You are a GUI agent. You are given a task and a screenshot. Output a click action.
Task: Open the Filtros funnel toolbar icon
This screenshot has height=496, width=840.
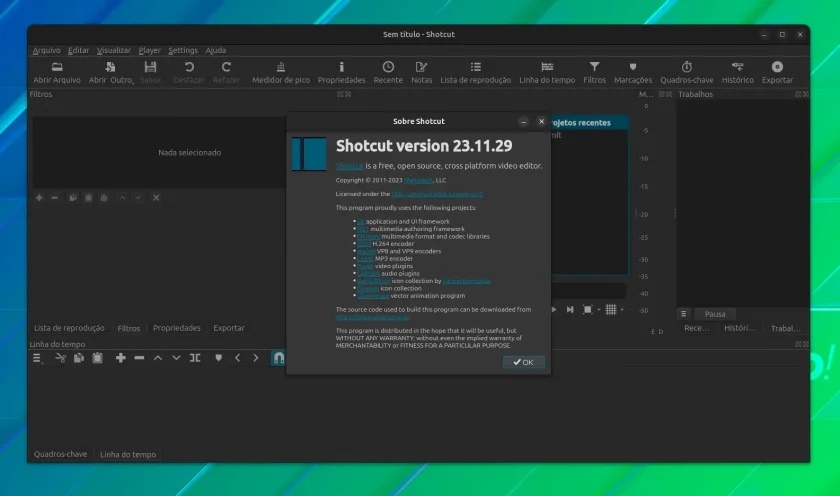(x=594, y=67)
